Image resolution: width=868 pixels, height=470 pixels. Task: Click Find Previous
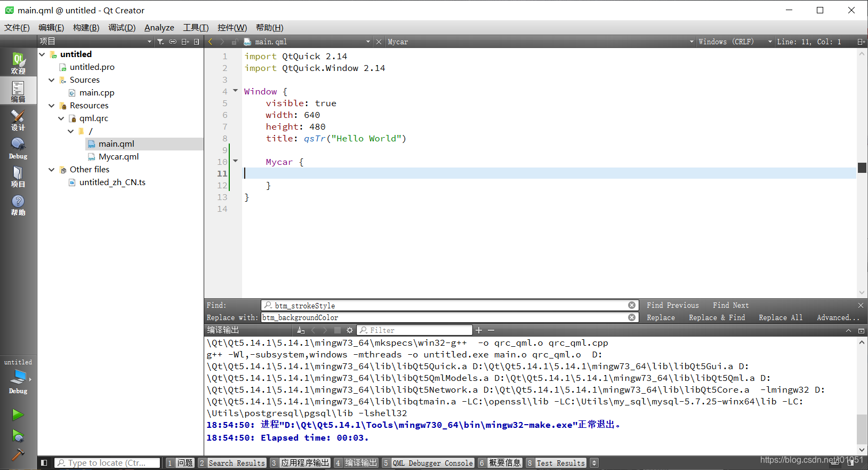(673, 305)
